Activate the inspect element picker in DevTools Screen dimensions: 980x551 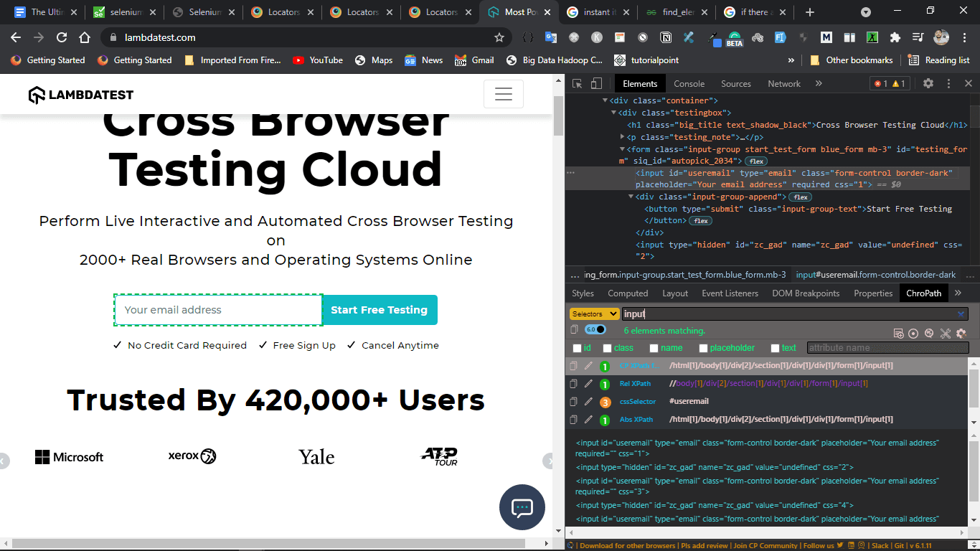pos(576,83)
